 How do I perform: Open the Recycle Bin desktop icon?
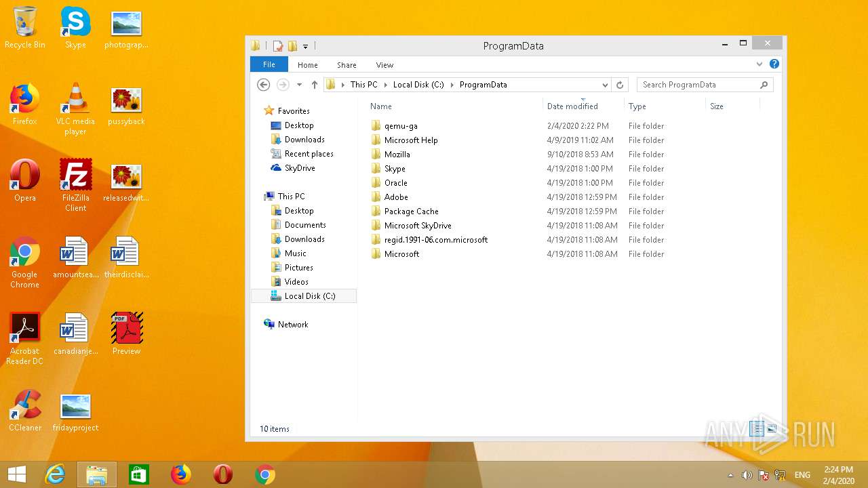[25, 27]
